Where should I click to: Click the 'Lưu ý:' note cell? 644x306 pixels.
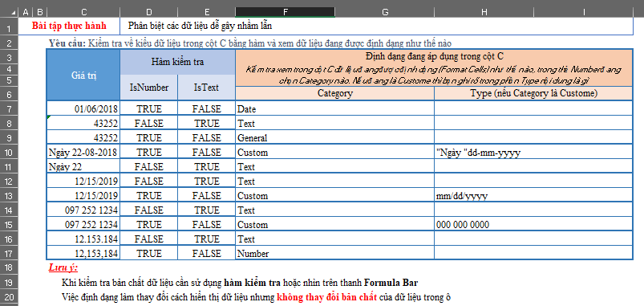(x=63, y=268)
